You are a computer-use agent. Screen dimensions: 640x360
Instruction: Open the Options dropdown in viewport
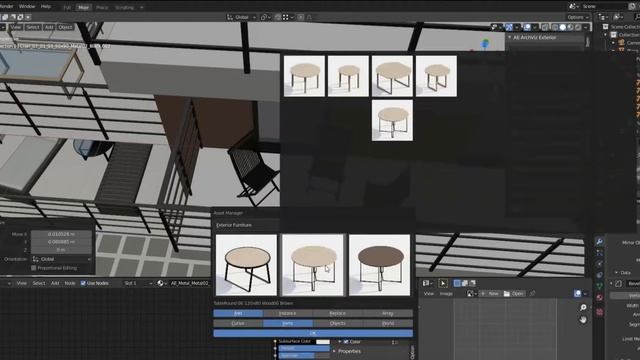[x=578, y=17]
